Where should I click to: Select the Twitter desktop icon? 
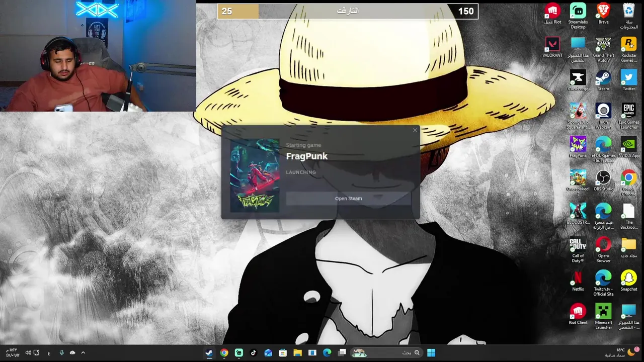pyautogui.click(x=629, y=81)
